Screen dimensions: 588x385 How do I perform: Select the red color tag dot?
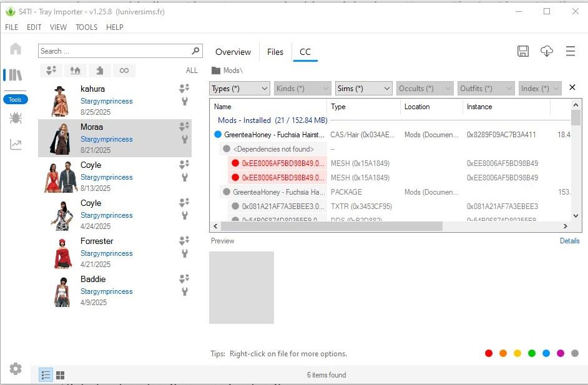489,354
